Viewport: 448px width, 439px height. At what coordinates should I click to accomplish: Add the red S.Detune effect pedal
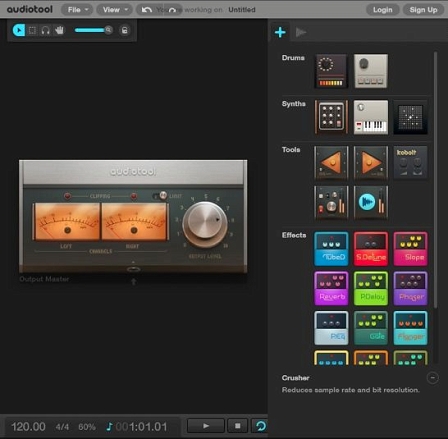coord(371,249)
